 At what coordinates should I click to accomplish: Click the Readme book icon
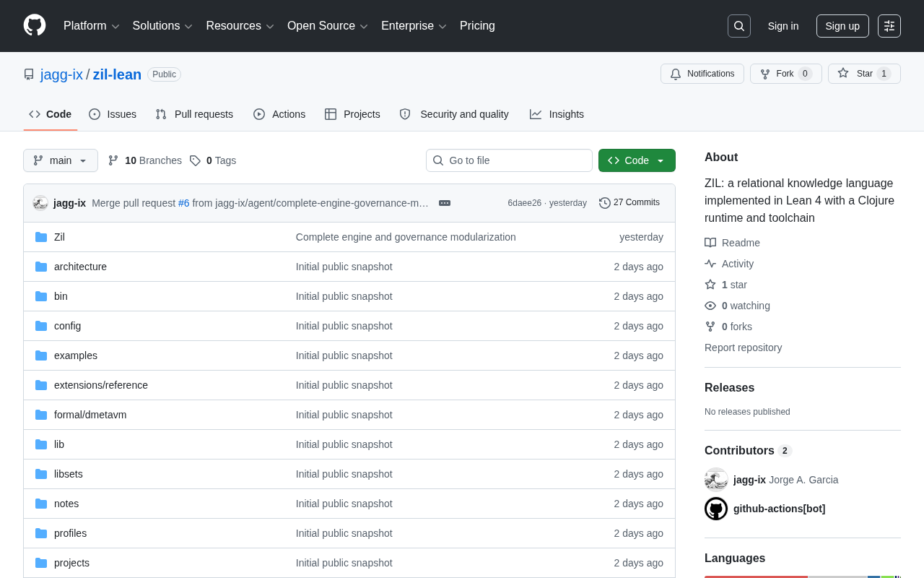tap(710, 243)
